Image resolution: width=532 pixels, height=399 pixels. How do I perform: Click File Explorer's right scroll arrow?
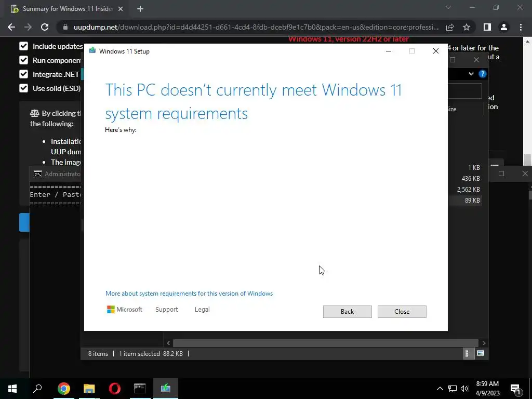coord(484,343)
